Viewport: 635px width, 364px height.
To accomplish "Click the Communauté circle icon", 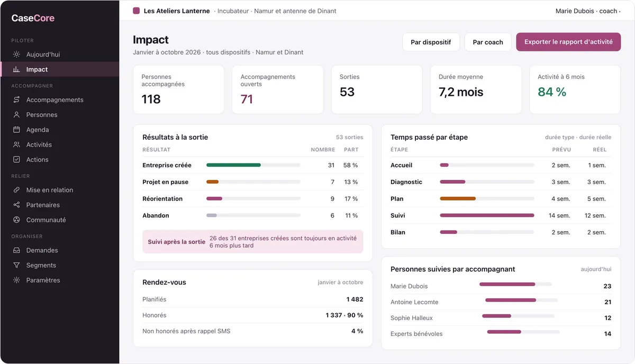I will coord(16,220).
